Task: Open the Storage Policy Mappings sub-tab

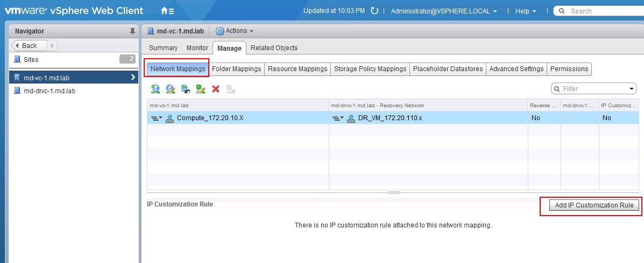Action: (370, 69)
